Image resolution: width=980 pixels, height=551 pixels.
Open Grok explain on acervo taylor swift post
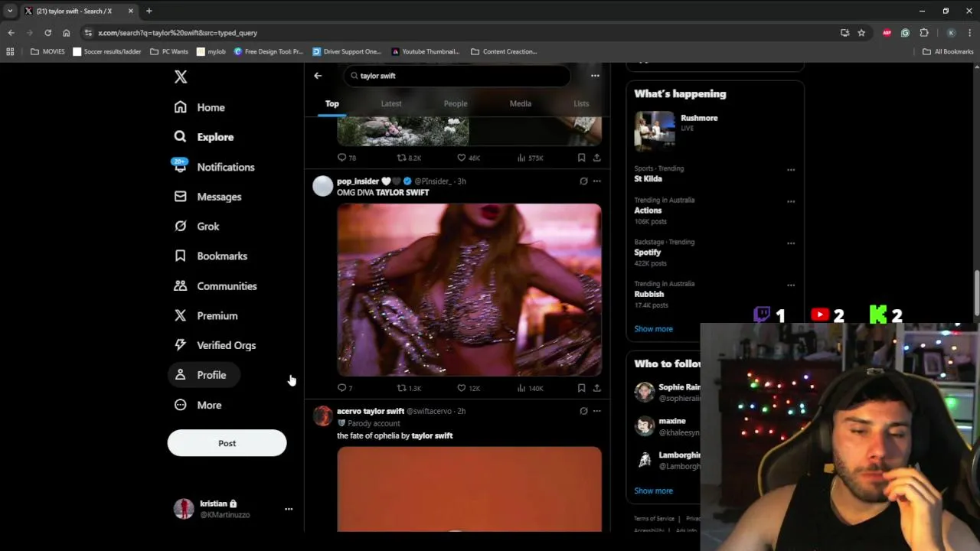tap(583, 411)
